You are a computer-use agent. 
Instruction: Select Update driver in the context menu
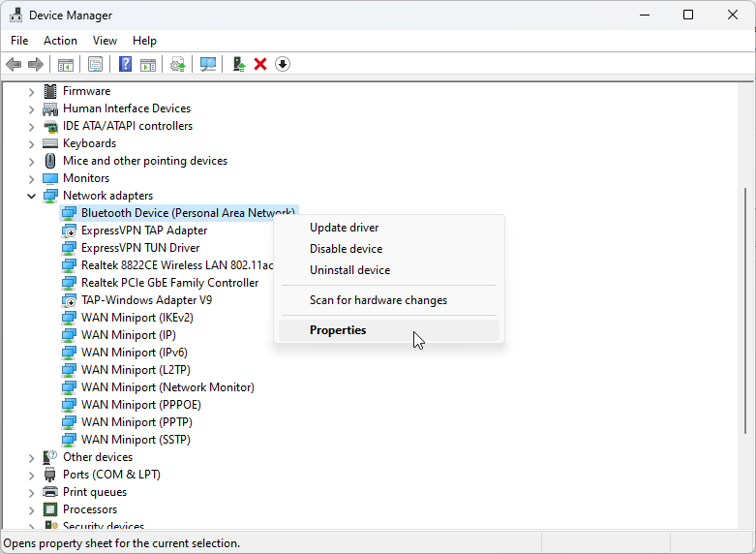pos(344,228)
